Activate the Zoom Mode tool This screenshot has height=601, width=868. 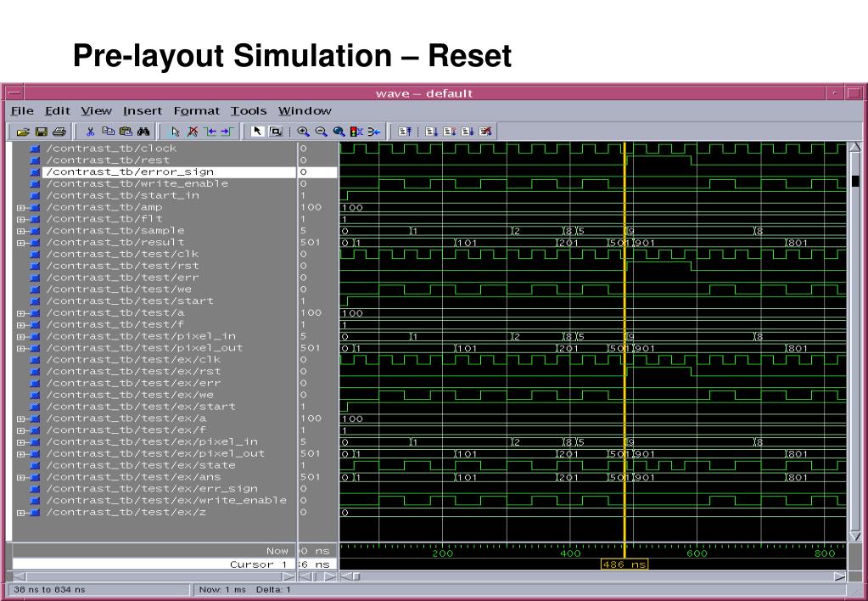tap(276, 132)
